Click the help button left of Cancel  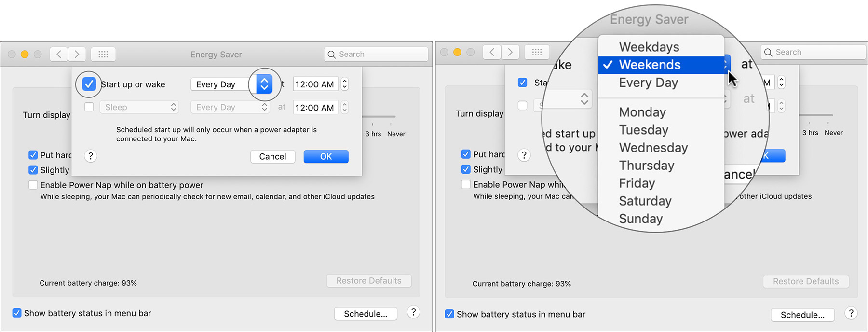91,156
